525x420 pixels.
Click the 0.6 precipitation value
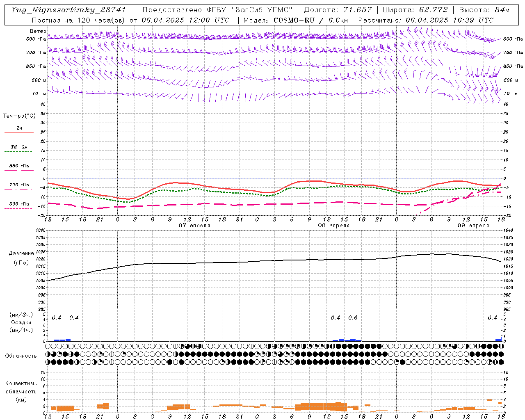click(x=353, y=317)
